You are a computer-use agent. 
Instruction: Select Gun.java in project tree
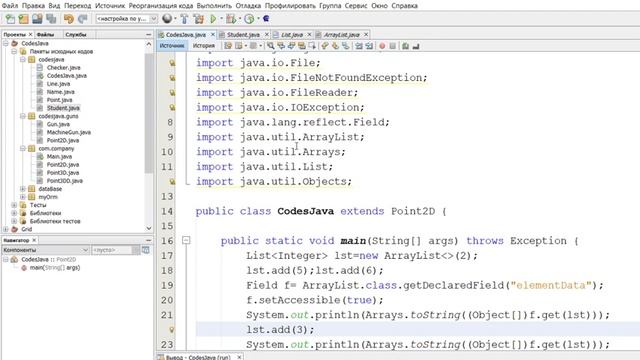(58, 124)
